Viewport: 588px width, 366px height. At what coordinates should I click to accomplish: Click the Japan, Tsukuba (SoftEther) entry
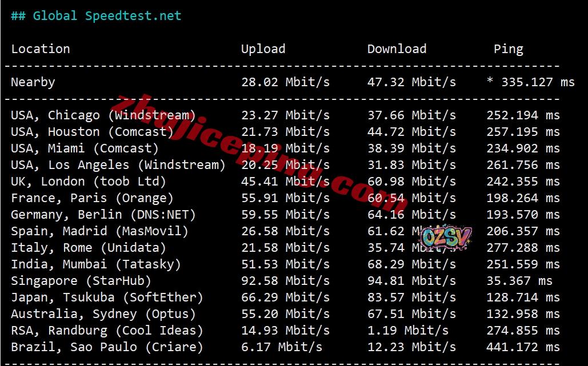[x=107, y=297]
